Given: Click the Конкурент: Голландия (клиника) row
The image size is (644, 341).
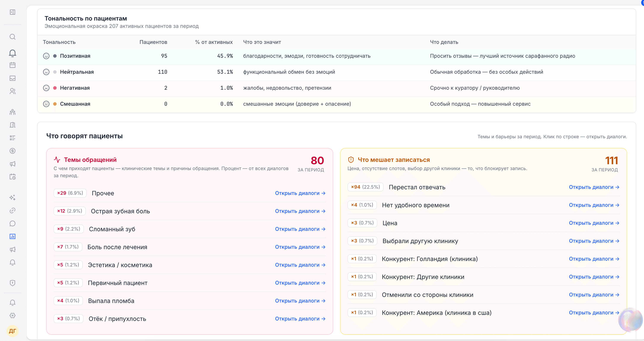Looking at the screenshot, I should pyautogui.click(x=483, y=259).
